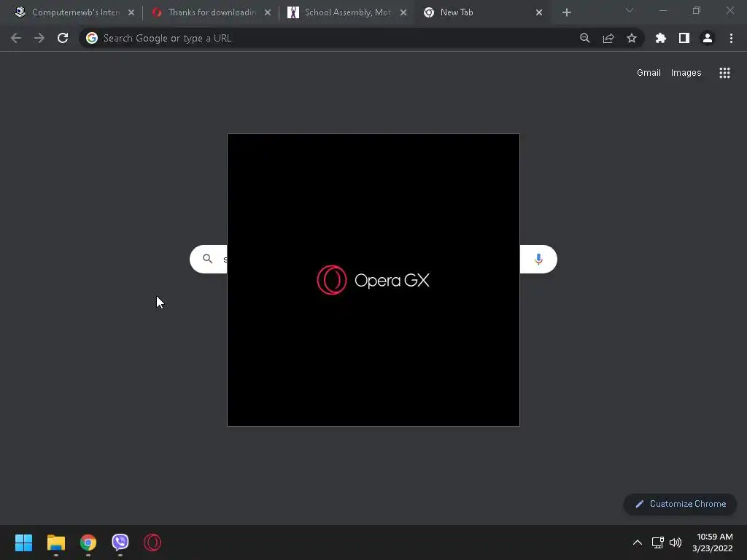Click the search magnifier in Google box
The height and width of the screenshot is (560, 747).
pos(207,259)
